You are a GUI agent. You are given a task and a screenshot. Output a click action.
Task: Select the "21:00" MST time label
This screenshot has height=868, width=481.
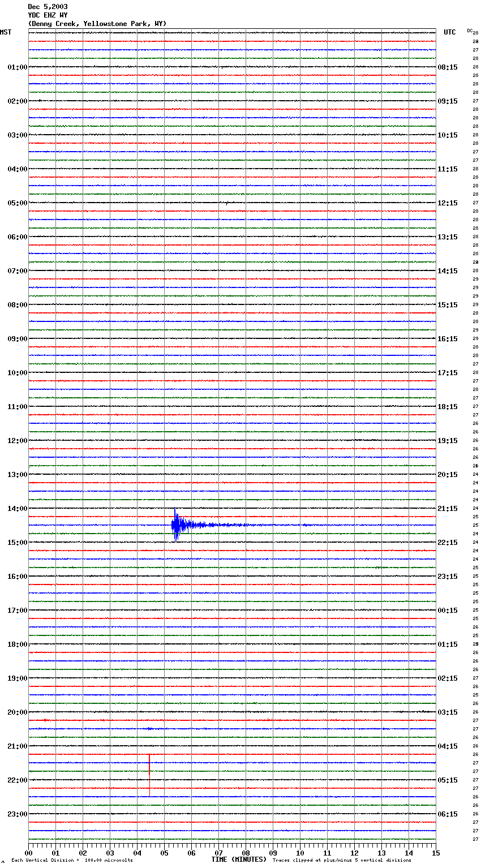[x=18, y=746]
